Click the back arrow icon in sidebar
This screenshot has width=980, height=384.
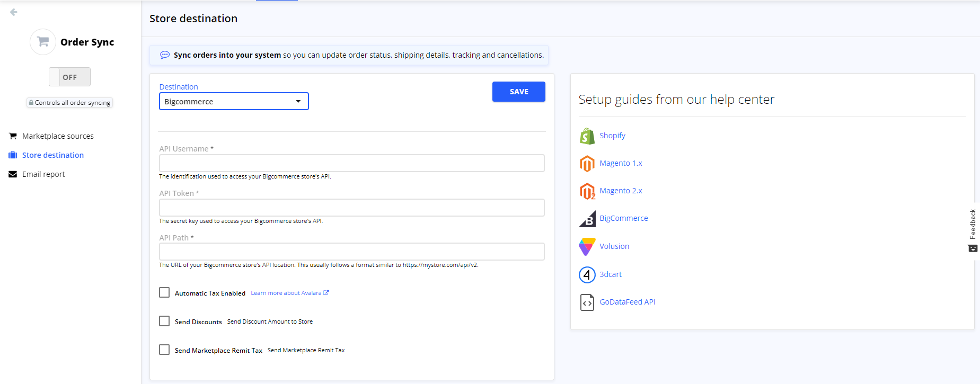click(14, 12)
